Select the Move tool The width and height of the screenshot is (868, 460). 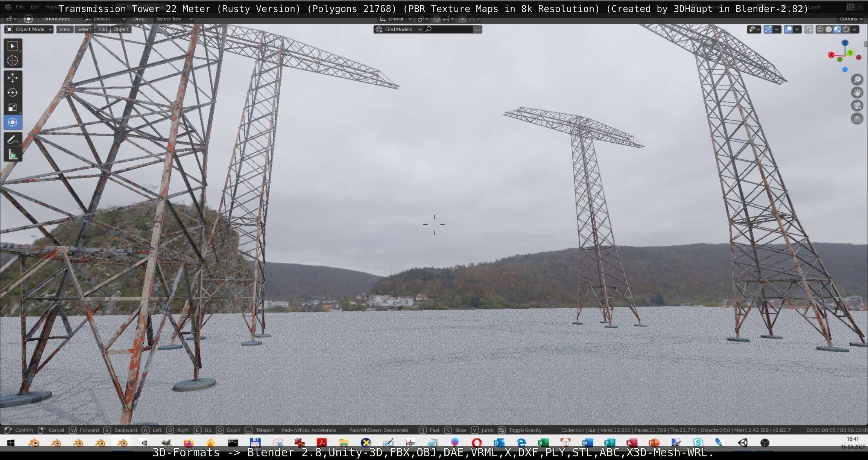[12, 78]
